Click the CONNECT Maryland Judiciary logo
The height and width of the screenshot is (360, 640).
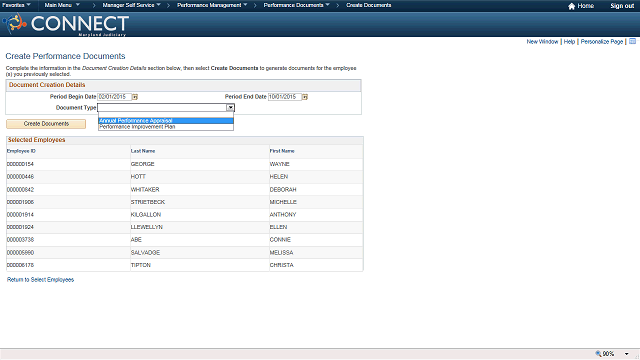pyautogui.click(x=66, y=24)
